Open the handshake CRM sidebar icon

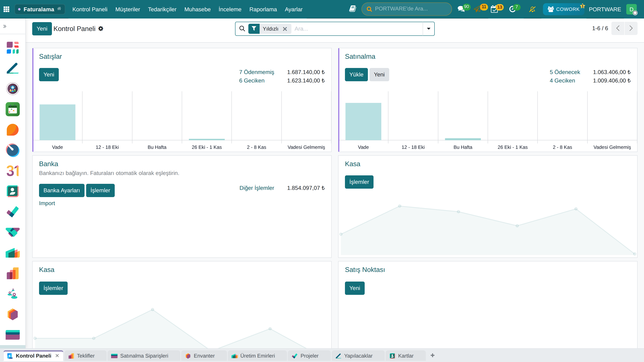click(x=12, y=232)
